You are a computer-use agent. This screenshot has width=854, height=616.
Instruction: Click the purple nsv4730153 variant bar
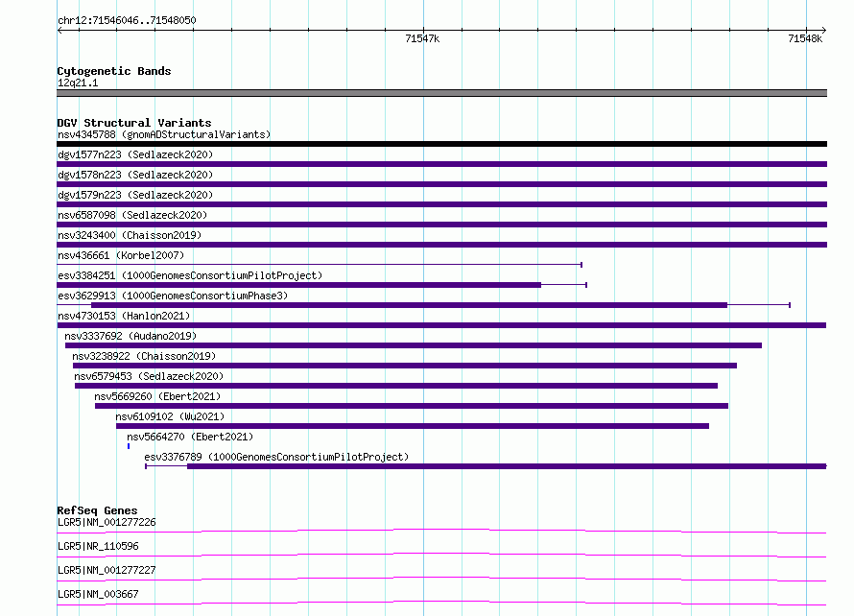click(441, 325)
